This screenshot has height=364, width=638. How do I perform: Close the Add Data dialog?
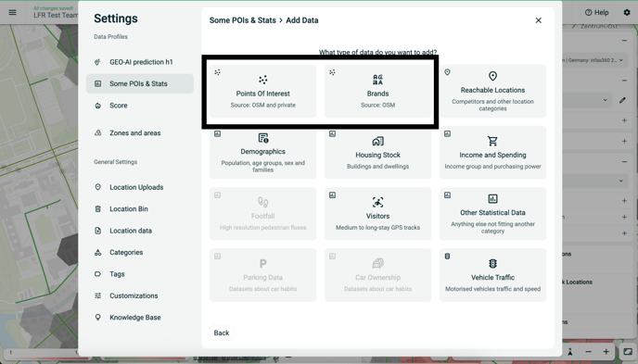click(538, 20)
